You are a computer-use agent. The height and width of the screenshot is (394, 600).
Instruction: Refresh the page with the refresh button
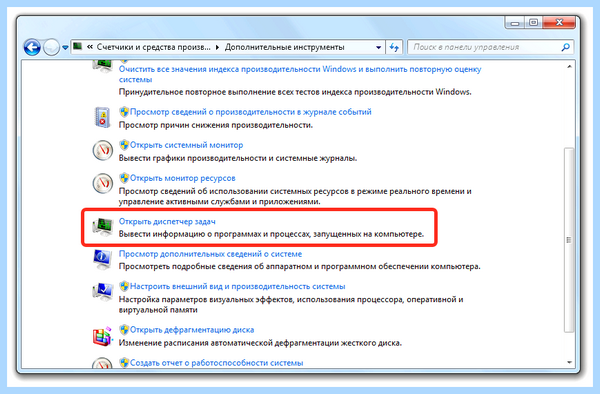click(394, 47)
